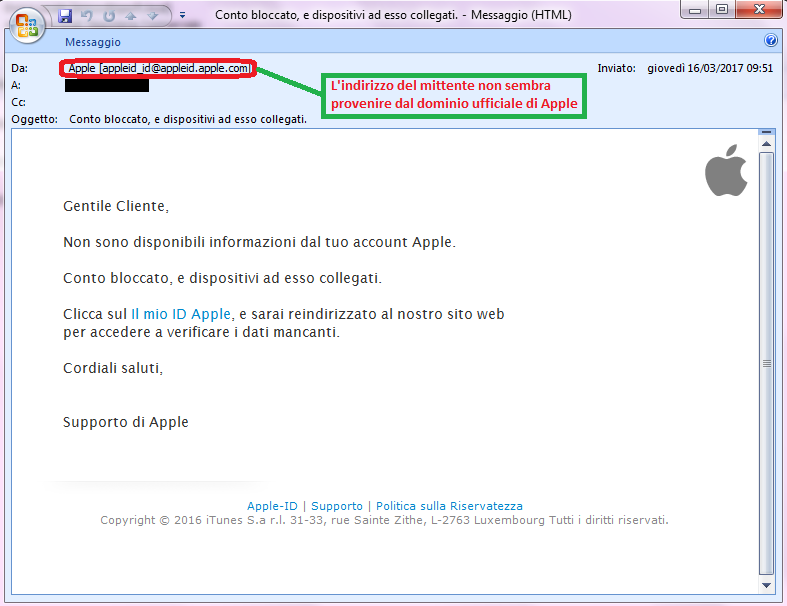Open the Supporto footer link
Screen dimensions: 787x606
337,506
